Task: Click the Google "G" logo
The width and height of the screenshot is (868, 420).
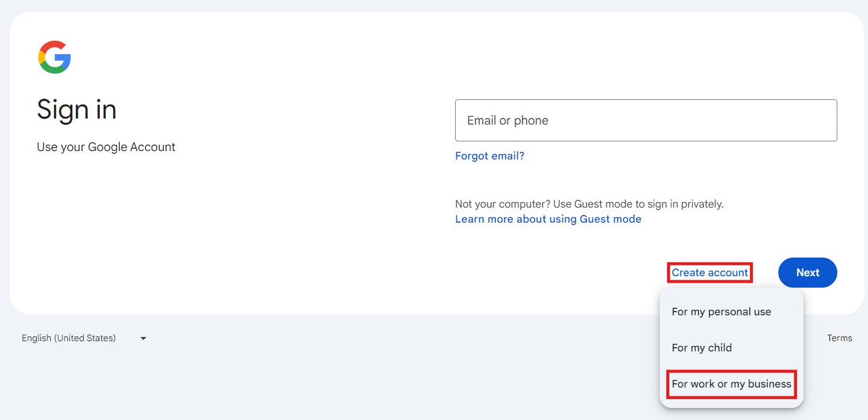Action: click(55, 57)
